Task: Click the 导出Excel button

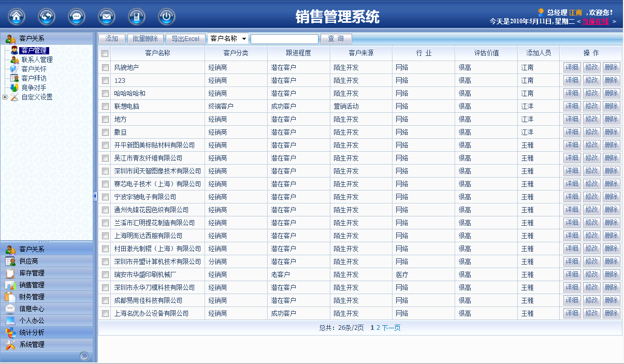Action: pyautogui.click(x=185, y=39)
